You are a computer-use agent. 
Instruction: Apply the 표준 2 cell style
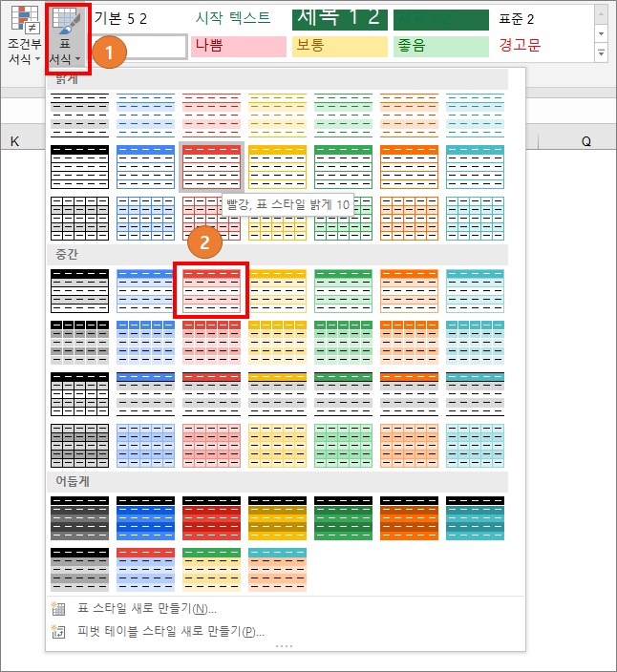[x=542, y=18]
